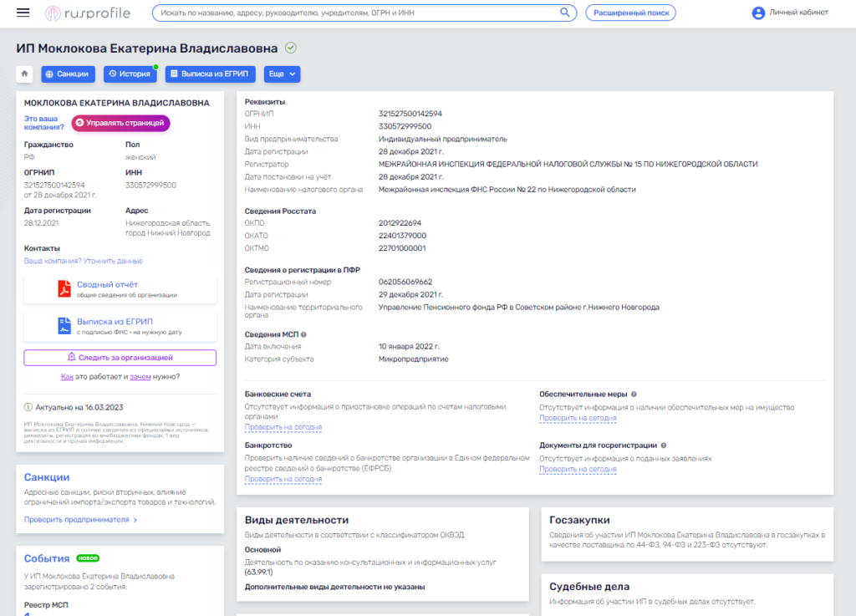Click the ИП Моклокова Екатерина Владиславовна page title
Image resolution: width=856 pixels, height=616 pixels.
point(147,48)
